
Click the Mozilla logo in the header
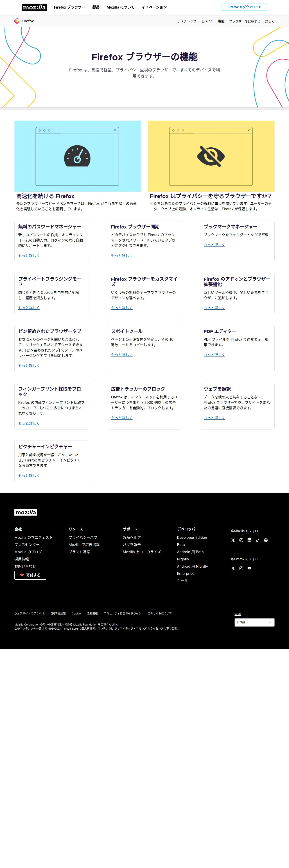pyautogui.click(x=34, y=7)
